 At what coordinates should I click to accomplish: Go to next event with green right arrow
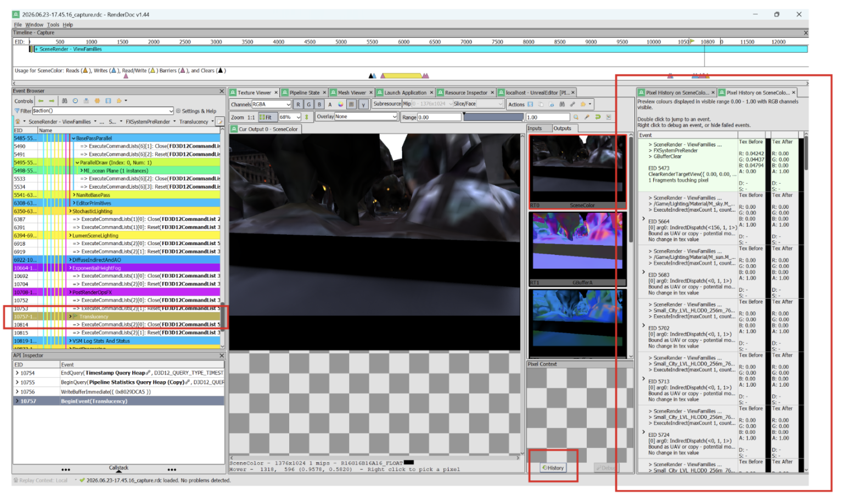(52, 101)
